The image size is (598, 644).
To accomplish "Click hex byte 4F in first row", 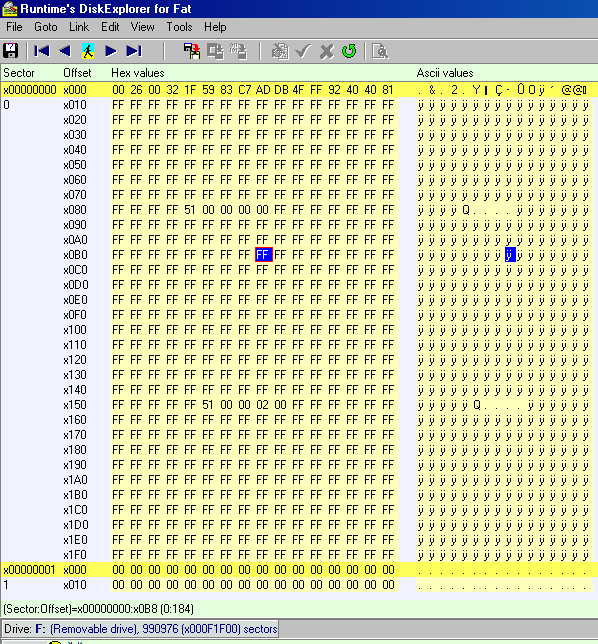I will tap(298, 90).
